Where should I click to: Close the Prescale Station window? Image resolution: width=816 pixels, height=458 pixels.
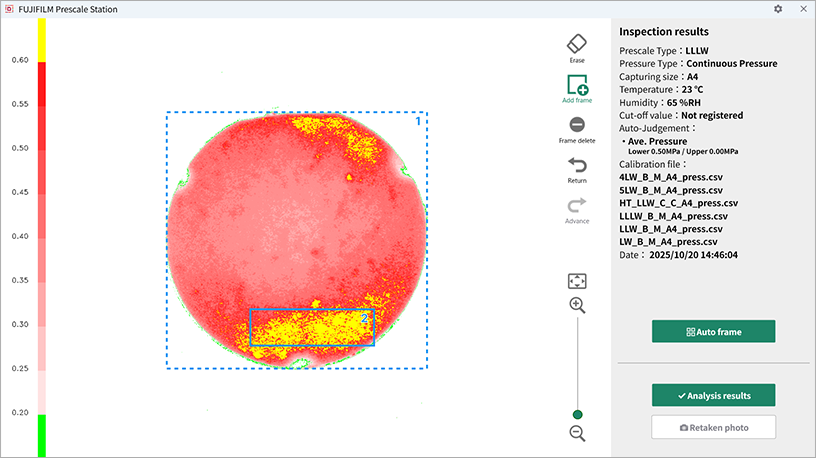[x=801, y=9]
